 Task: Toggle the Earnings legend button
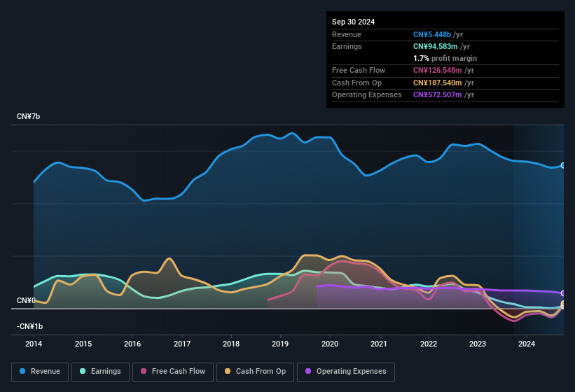coord(100,372)
